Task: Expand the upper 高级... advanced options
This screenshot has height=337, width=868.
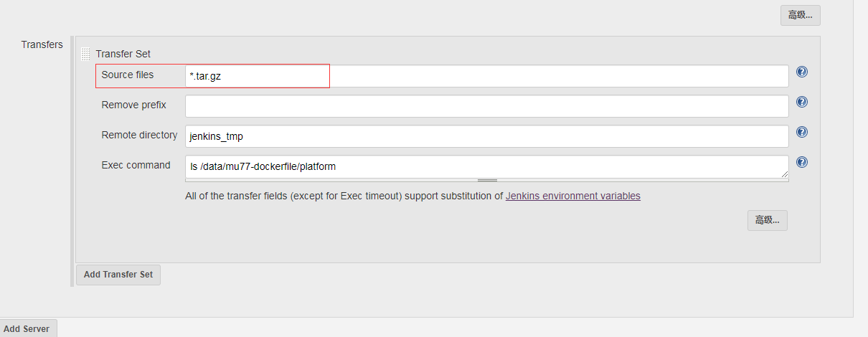Action: pyautogui.click(x=800, y=15)
